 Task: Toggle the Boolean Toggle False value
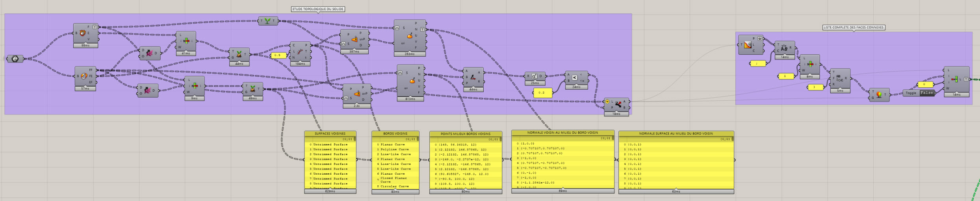[926, 93]
